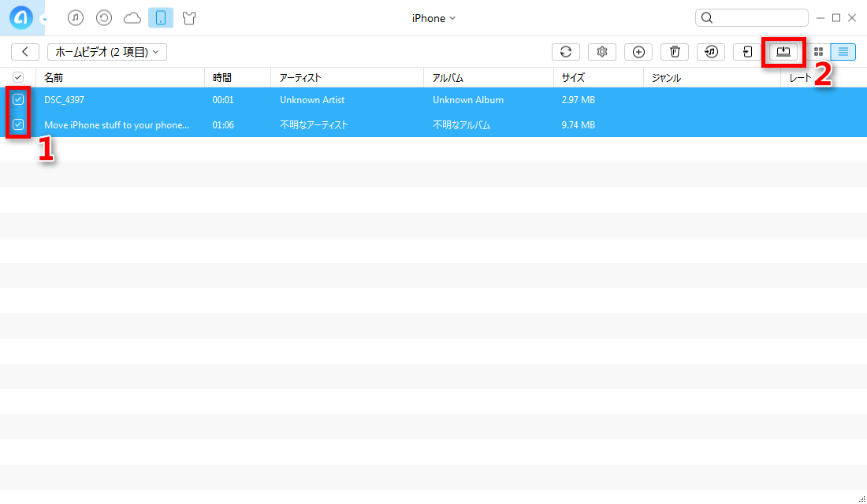The height and width of the screenshot is (504, 867).
Task: Open the backup restore clock icon
Action: pos(104,18)
